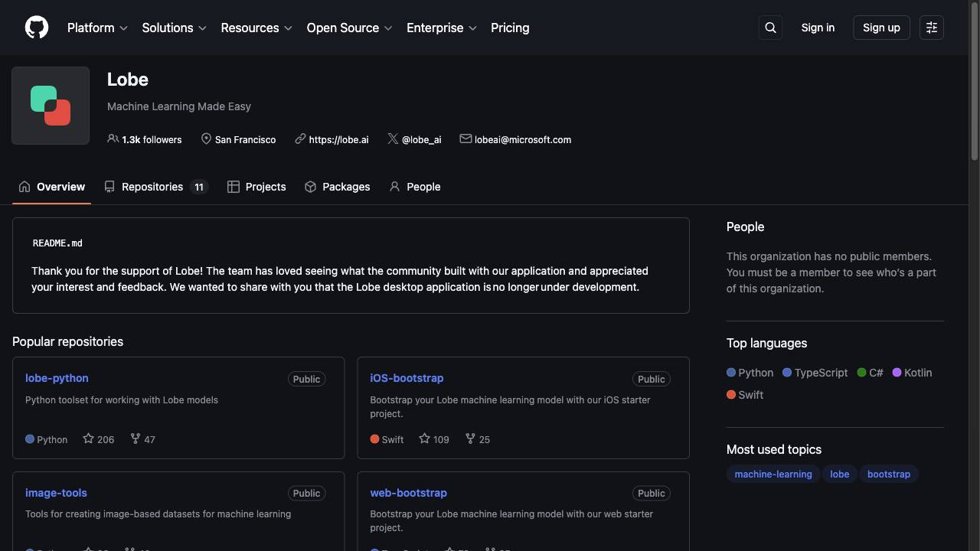Go to the Pricing page
Viewport: 980px width, 551px height.
[x=510, y=28]
